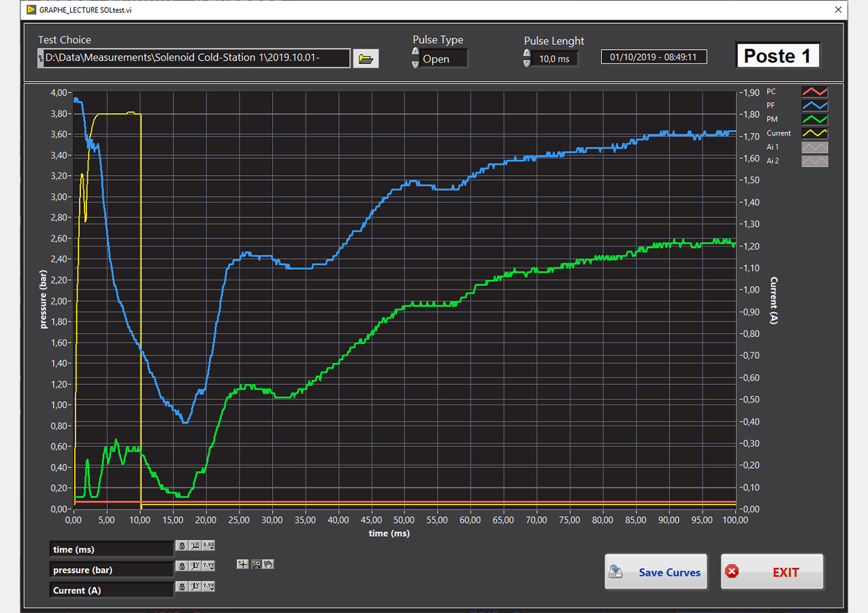Click the 'PC' legend label text

tap(771, 91)
